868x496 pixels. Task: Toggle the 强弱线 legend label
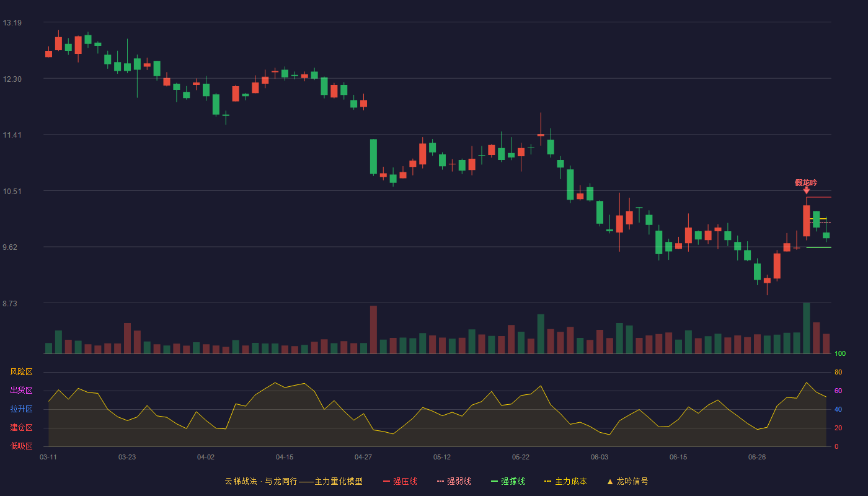point(459,482)
